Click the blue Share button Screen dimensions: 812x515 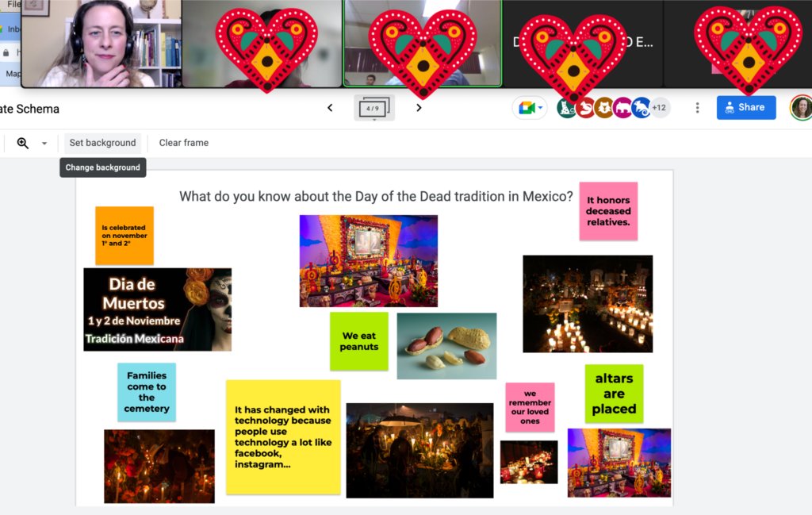click(746, 107)
